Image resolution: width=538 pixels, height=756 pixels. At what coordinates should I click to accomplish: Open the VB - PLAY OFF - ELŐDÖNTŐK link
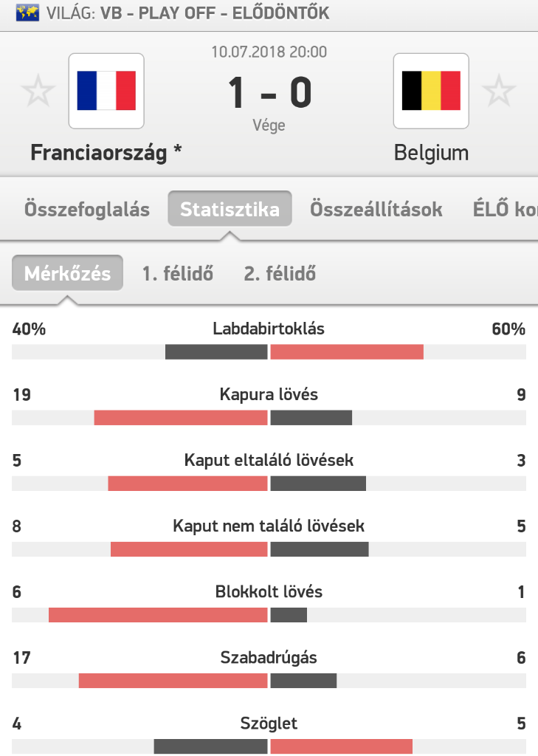[x=215, y=13]
